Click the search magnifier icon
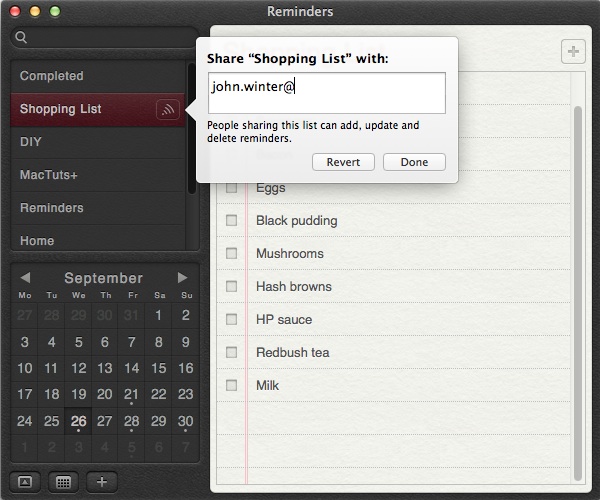Viewport: 600px width, 500px height. click(x=21, y=37)
